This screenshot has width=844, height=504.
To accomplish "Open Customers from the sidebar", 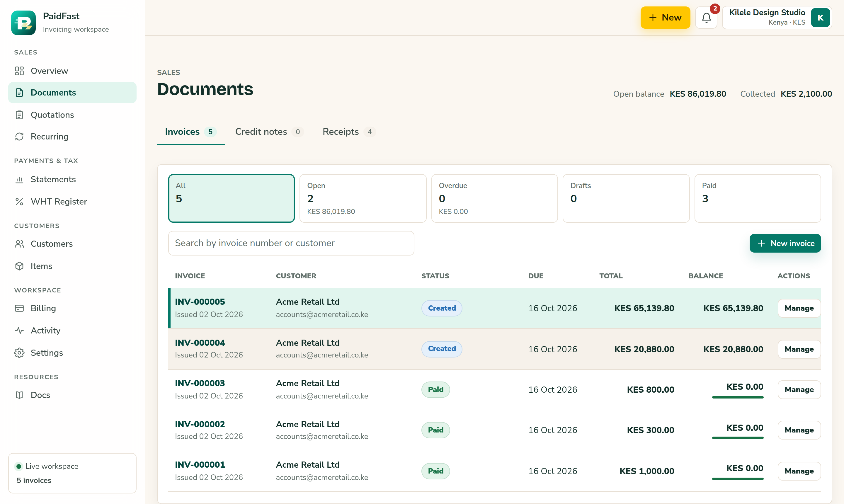I will (x=72, y=244).
